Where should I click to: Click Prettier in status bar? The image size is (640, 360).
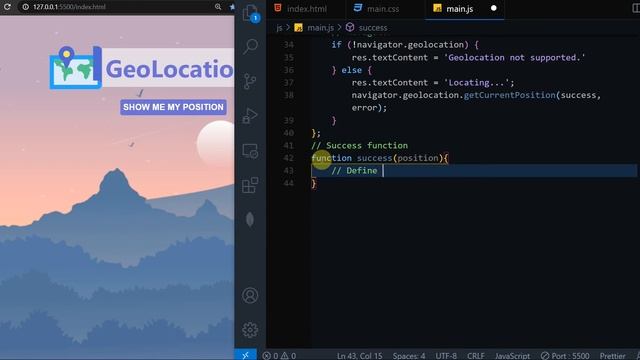[612, 356]
